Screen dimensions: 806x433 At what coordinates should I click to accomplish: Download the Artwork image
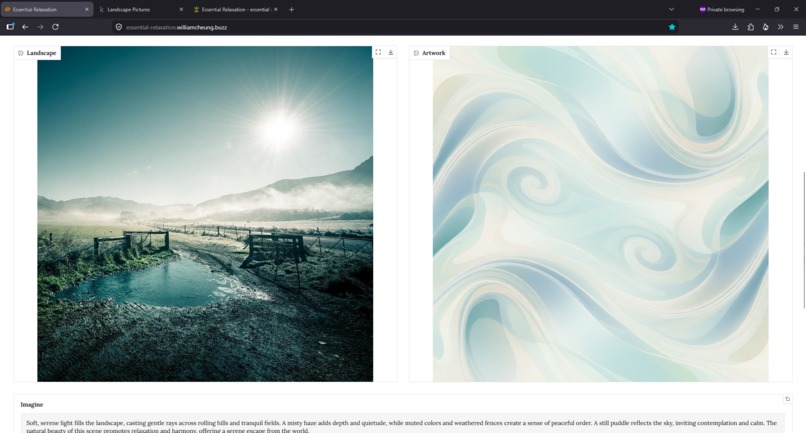click(786, 52)
